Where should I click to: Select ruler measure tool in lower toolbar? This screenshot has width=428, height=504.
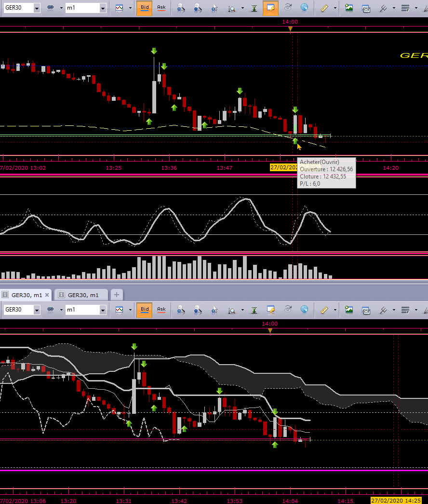click(x=324, y=310)
